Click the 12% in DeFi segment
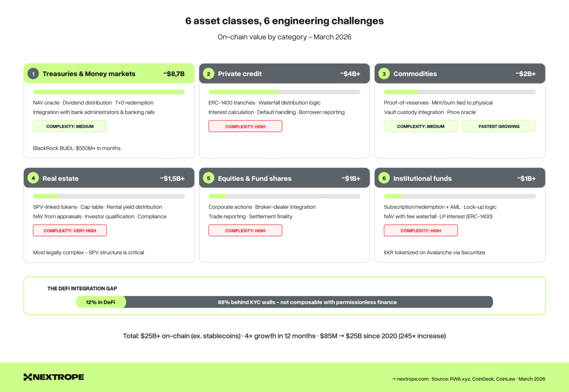 101,302
